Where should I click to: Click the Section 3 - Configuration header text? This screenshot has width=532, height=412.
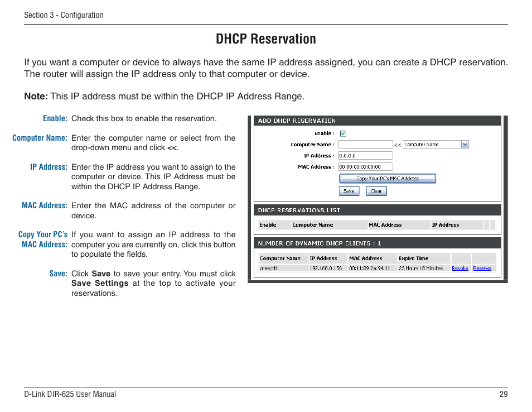click(64, 15)
